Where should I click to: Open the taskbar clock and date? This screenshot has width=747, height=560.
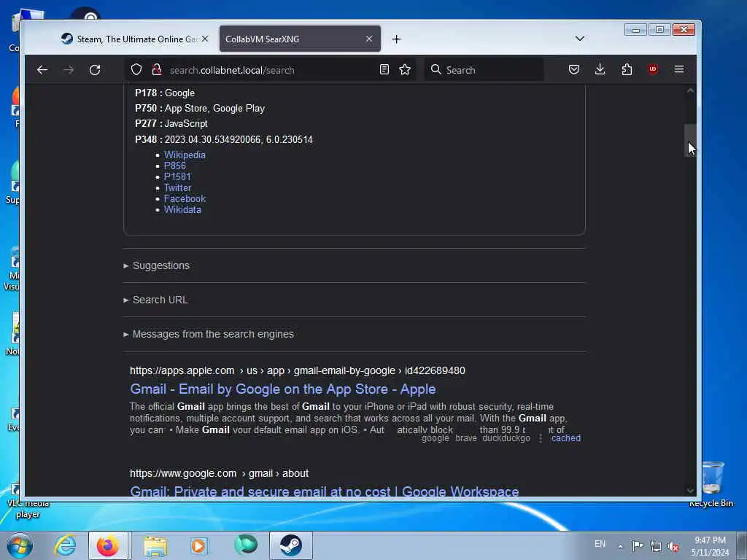point(710,546)
